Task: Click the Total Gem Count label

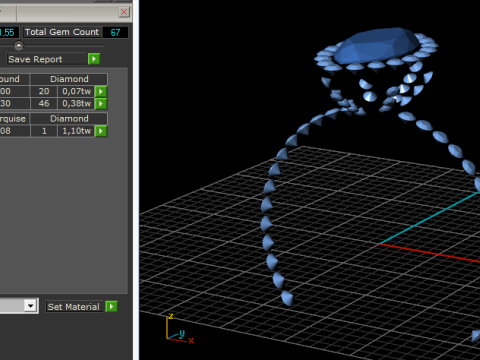Action: (x=62, y=32)
